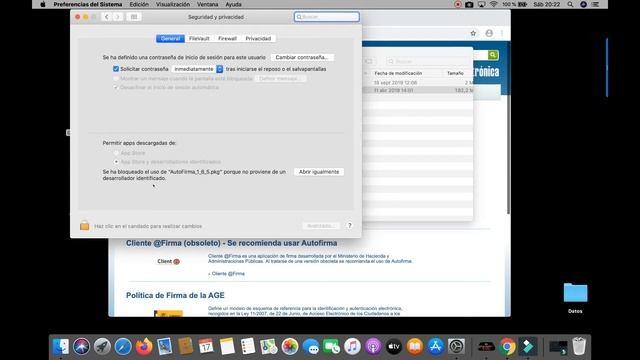Switch to the Firewall tab
The image size is (640, 360).
[227, 38]
